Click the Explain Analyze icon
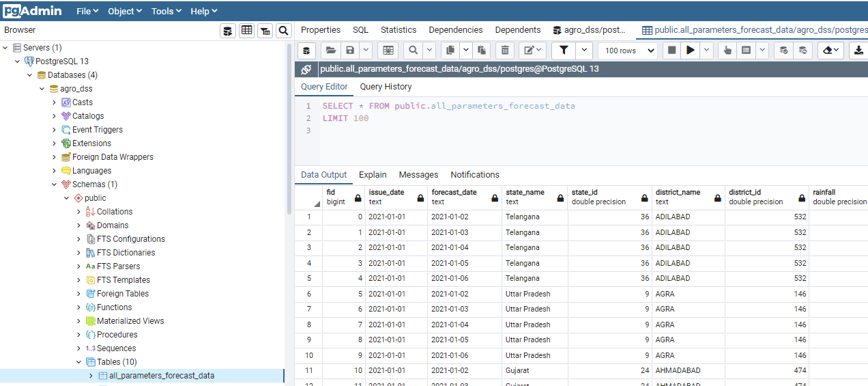The width and height of the screenshot is (868, 386). pyautogui.click(x=747, y=51)
